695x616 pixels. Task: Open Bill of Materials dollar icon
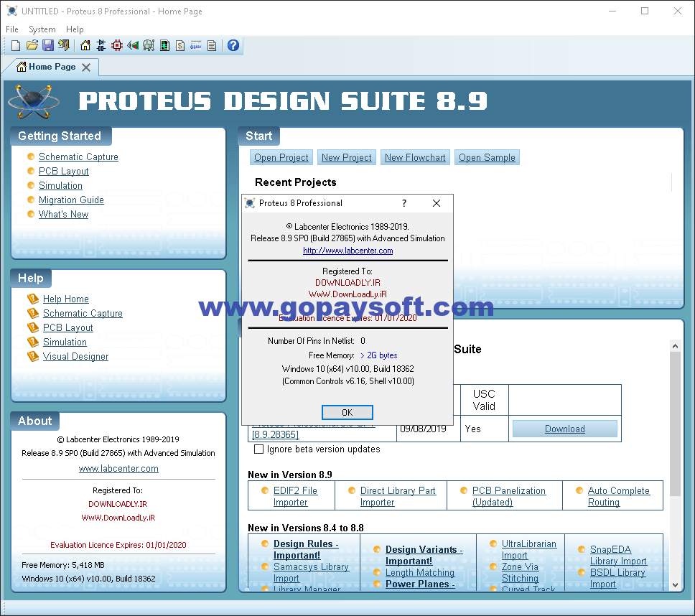[180, 45]
